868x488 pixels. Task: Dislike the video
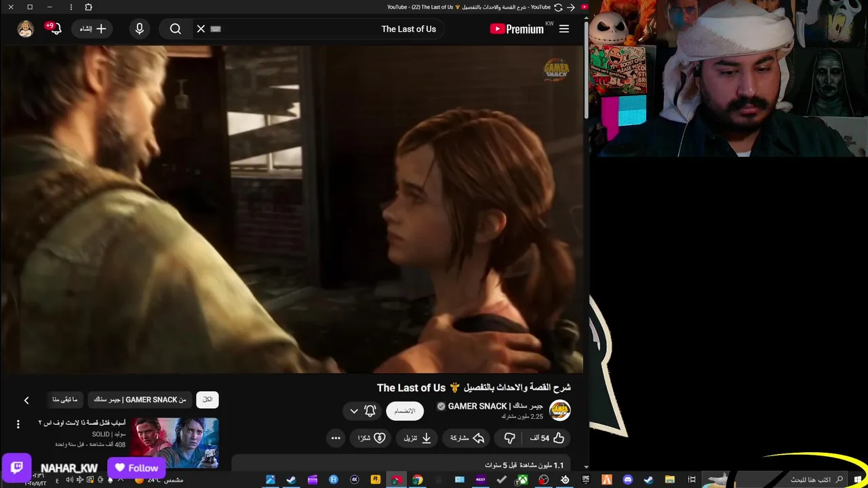510,438
